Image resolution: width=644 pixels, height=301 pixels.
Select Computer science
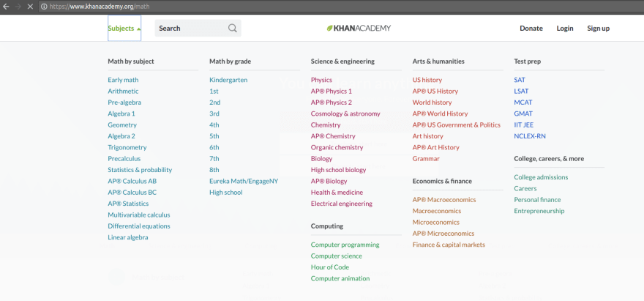pyautogui.click(x=337, y=256)
